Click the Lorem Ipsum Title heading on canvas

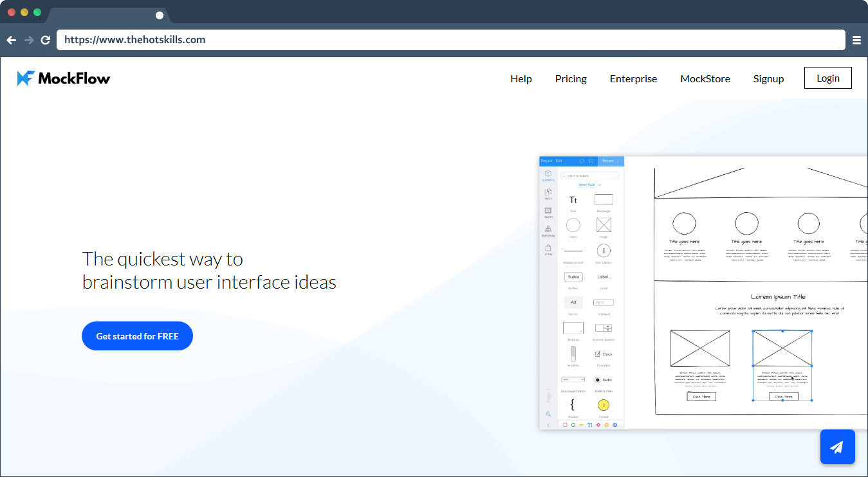(778, 297)
